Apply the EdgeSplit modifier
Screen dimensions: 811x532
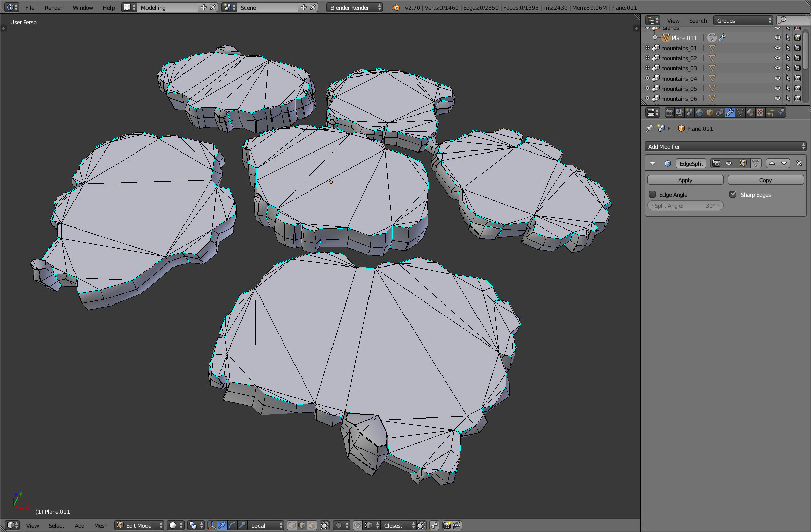(685, 180)
